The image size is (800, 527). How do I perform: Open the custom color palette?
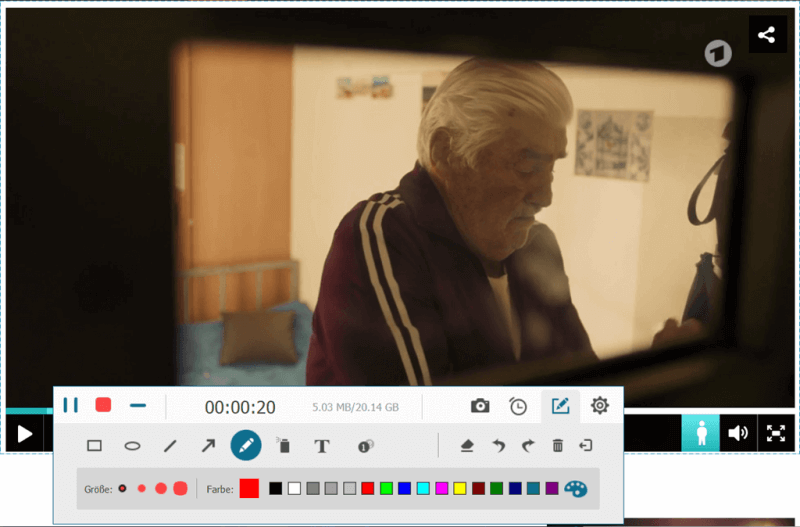pyautogui.click(x=577, y=488)
